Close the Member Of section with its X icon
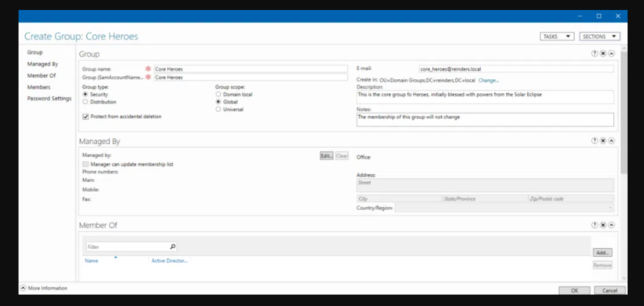Viewport: 644px width, 306px height. point(603,225)
